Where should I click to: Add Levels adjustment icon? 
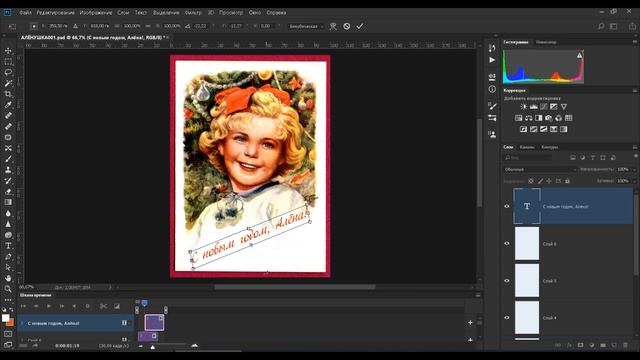click(x=533, y=107)
